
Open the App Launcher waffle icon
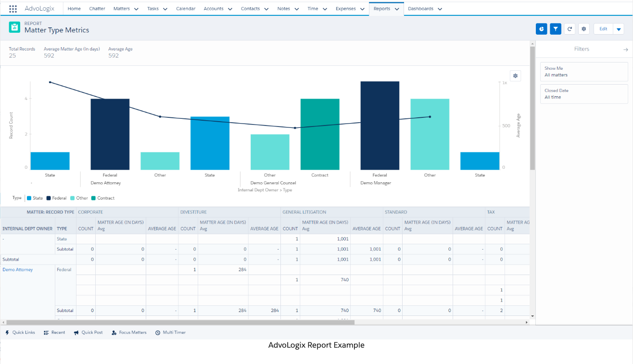click(12, 8)
